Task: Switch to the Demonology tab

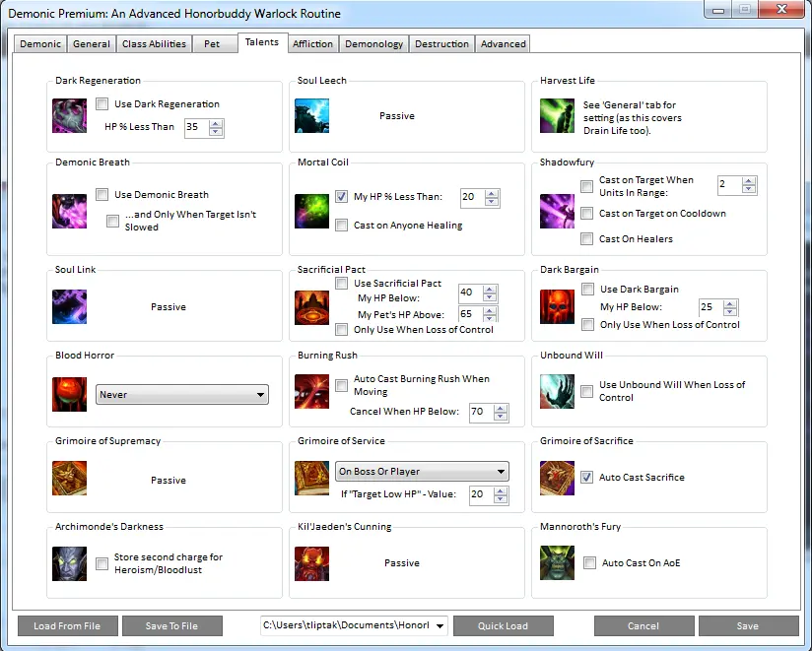Action: coord(373,44)
